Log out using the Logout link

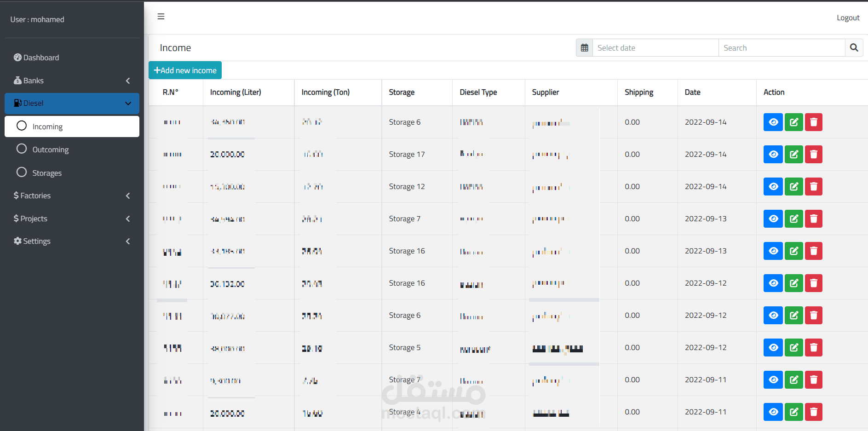848,17
